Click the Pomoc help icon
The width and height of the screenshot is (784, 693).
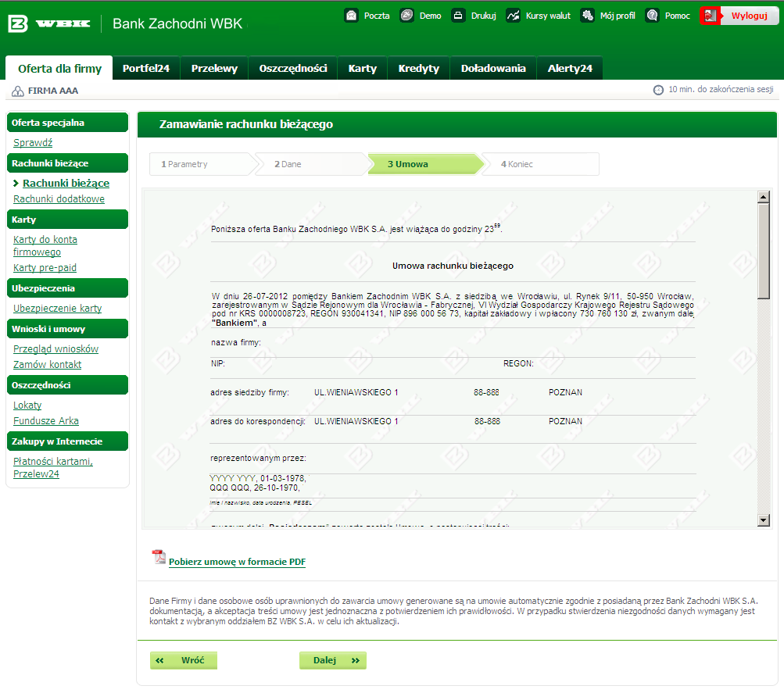pyautogui.click(x=652, y=16)
